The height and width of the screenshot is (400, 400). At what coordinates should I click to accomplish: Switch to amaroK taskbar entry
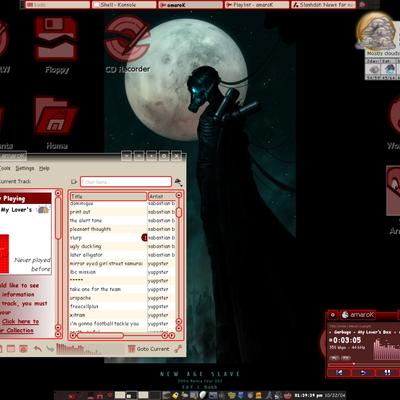[190, 5]
